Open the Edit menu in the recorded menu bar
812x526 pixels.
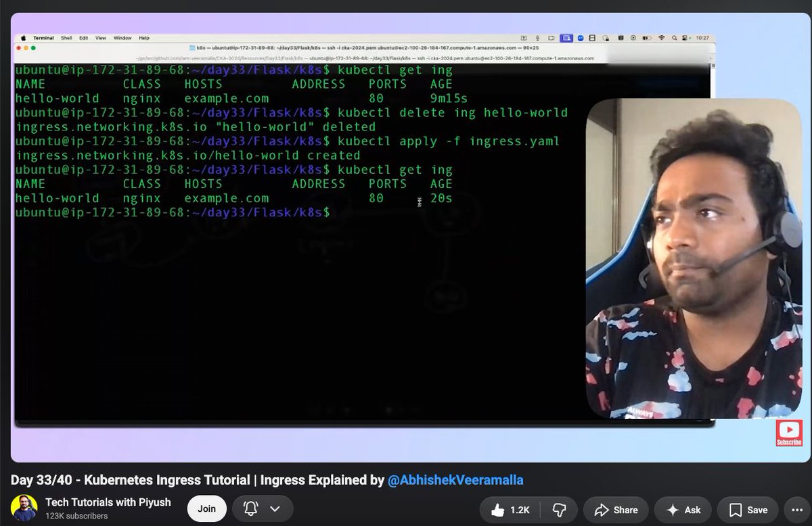[84, 38]
